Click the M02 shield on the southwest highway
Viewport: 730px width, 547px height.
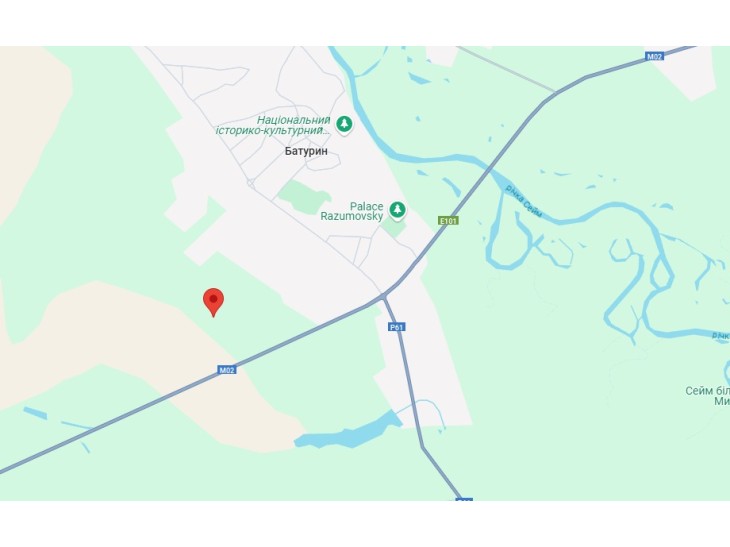[227, 370]
